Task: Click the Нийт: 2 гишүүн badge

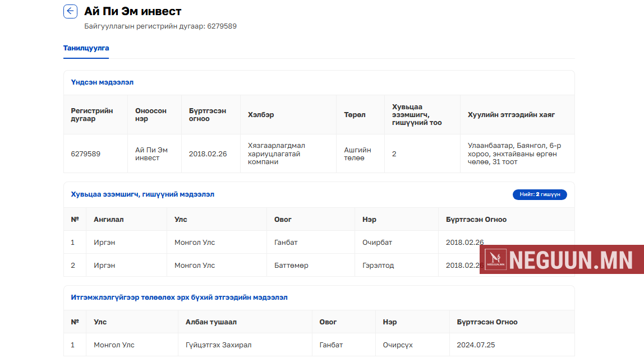Action: pyautogui.click(x=540, y=194)
